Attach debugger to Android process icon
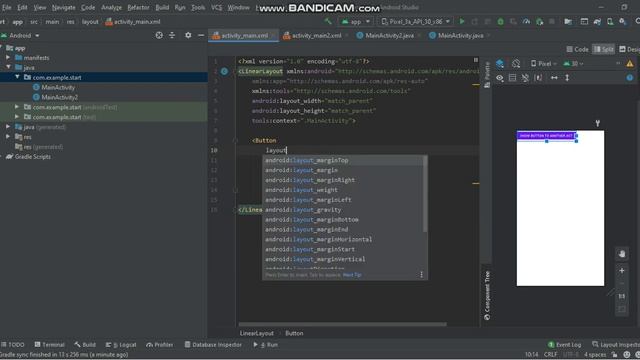This screenshot has width=640, height=360. 540,22
